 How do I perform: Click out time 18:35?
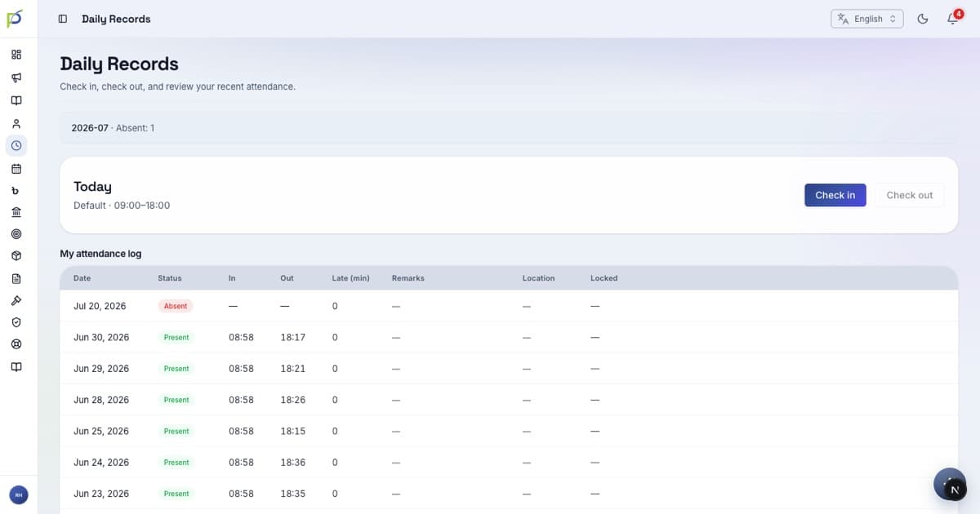coord(292,494)
